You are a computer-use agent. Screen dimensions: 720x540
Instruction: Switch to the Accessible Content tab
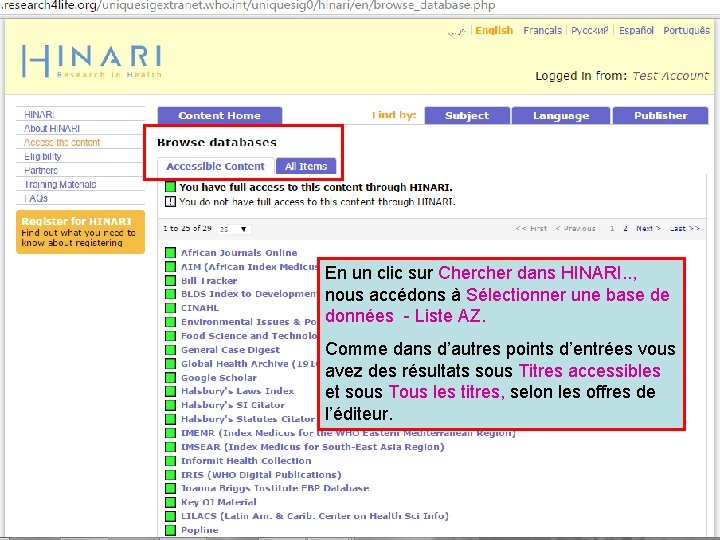coord(215,166)
